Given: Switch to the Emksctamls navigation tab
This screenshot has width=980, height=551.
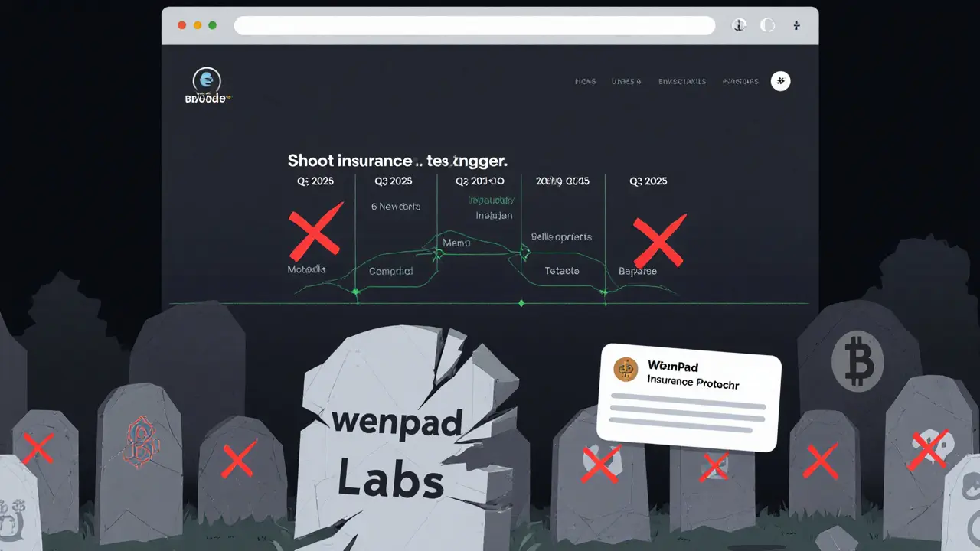Looking at the screenshot, I should [x=682, y=81].
